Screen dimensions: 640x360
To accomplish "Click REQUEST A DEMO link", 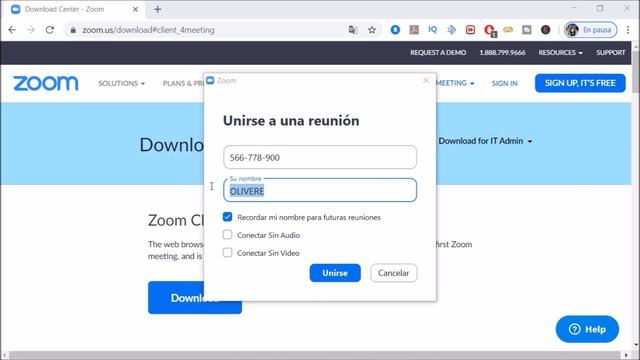I will 438,53.
